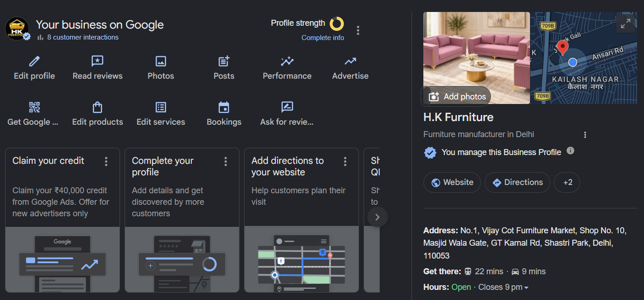Screen dimensions: 644x300
Task: Click the +2 more actions button
Action: click(567, 182)
